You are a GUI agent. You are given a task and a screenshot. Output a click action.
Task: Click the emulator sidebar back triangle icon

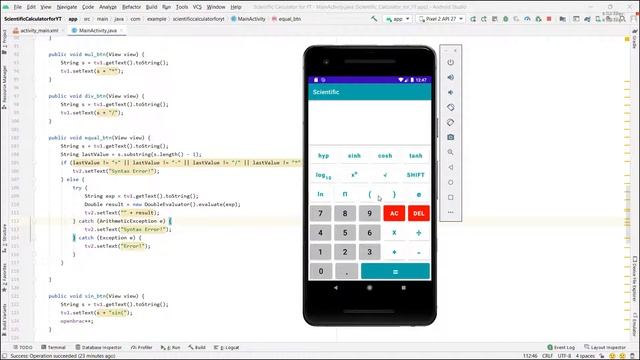pyautogui.click(x=451, y=167)
